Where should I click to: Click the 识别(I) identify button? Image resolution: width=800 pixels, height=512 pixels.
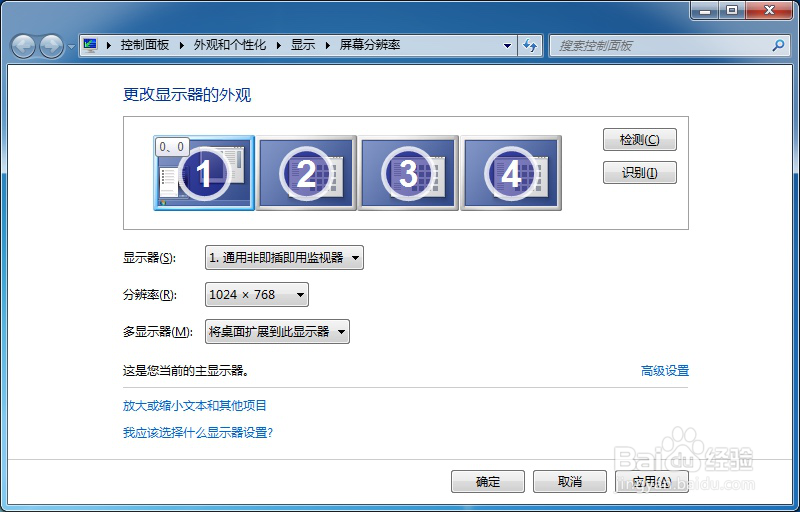640,173
